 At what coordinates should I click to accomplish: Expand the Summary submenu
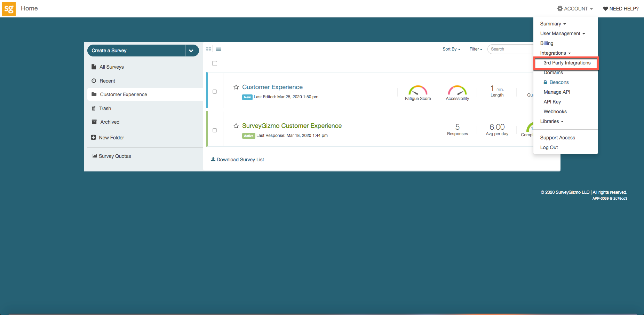(x=553, y=24)
